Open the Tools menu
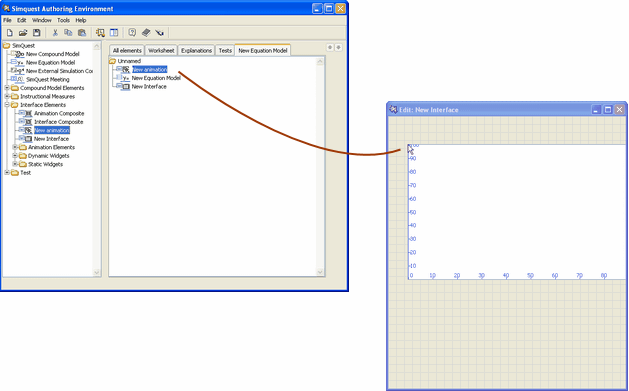Image resolution: width=629 pixels, height=391 pixels. (63, 20)
